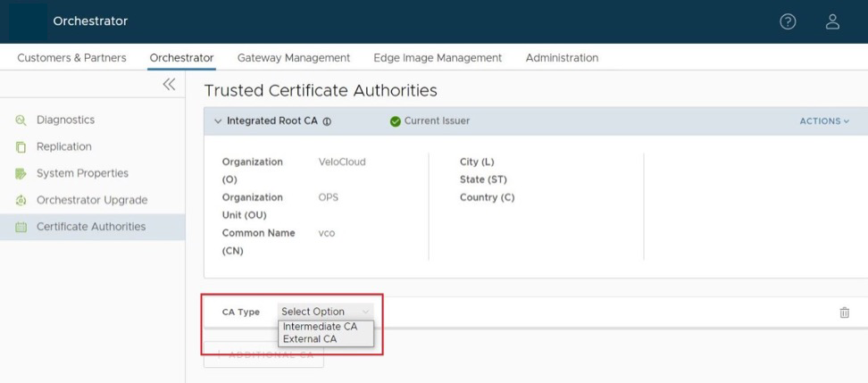Open the user account icon
Screen dimensions: 868x383
(831, 21)
